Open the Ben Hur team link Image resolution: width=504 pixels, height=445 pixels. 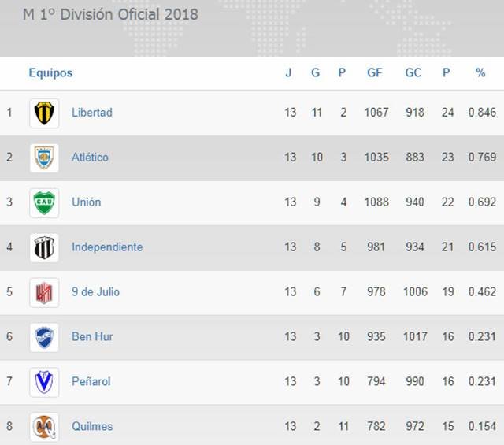coord(92,337)
